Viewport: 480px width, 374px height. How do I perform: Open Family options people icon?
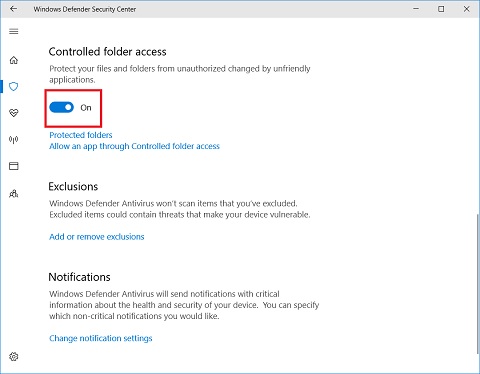pos(14,194)
